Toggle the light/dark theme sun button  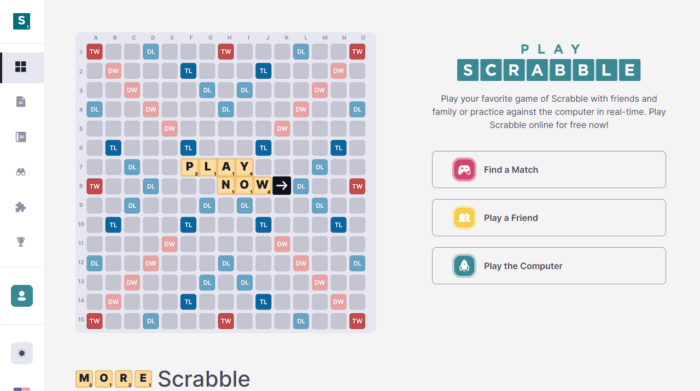click(22, 354)
